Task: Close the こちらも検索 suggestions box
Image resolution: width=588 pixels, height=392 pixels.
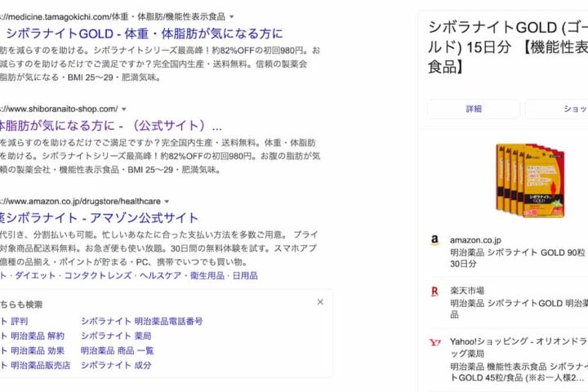Action: (x=320, y=302)
